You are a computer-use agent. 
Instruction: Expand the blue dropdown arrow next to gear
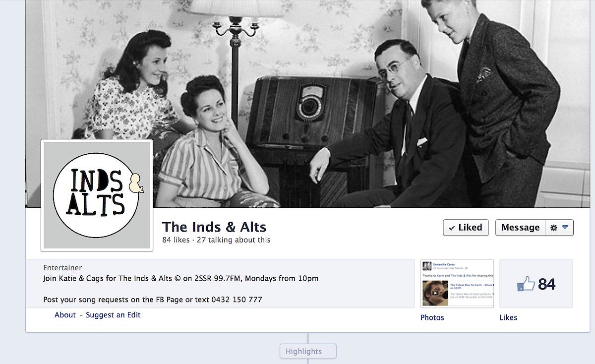565,227
